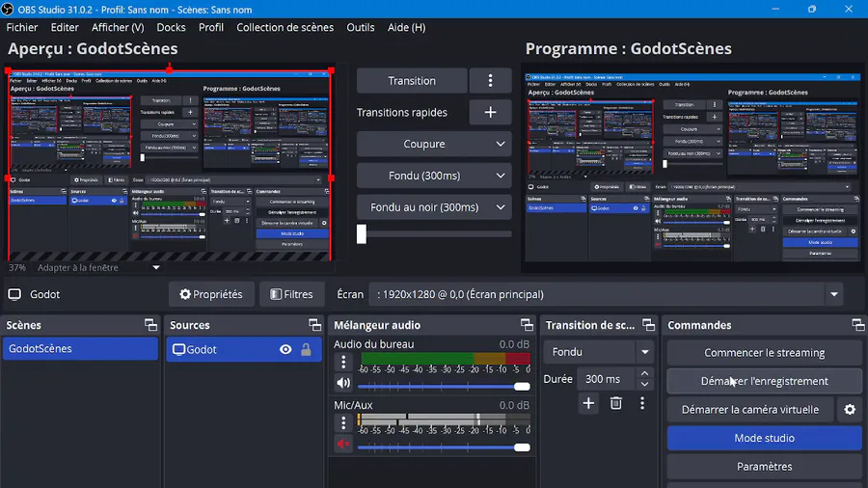Pop out the Sources dock
The image size is (868, 488).
(x=314, y=325)
